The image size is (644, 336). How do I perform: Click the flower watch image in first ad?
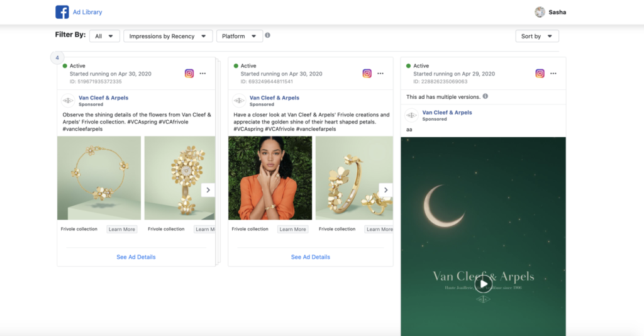point(179,178)
